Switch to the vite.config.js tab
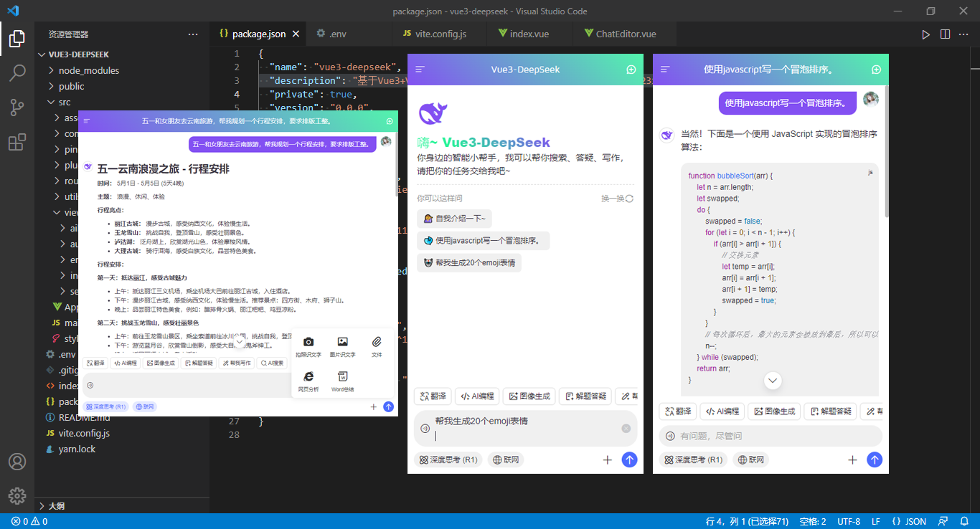 point(442,34)
